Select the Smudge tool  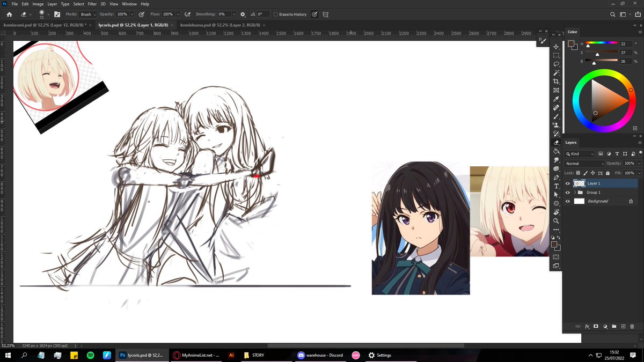pyautogui.click(x=556, y=160)
